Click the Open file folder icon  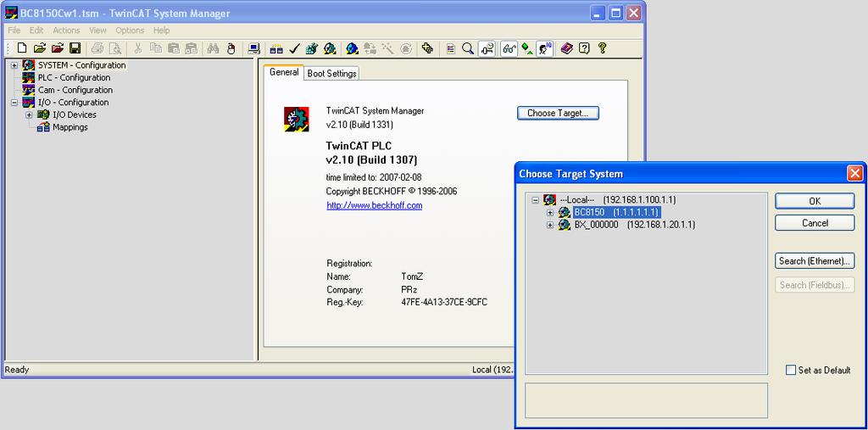39,48
